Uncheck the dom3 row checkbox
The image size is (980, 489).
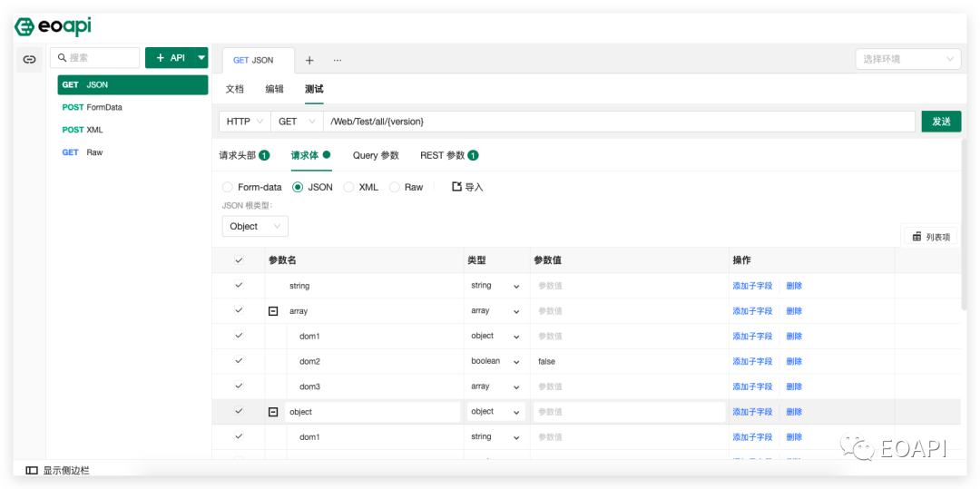point(238,386)
